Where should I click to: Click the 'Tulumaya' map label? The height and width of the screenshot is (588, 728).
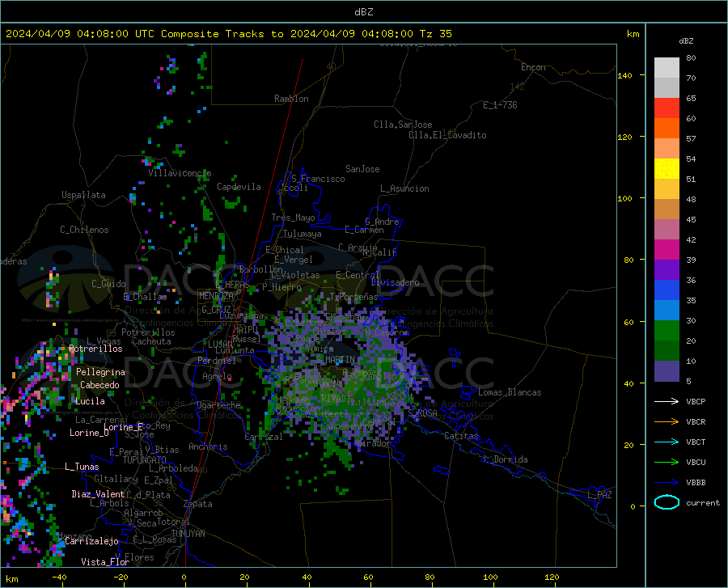tap(303, 234)
